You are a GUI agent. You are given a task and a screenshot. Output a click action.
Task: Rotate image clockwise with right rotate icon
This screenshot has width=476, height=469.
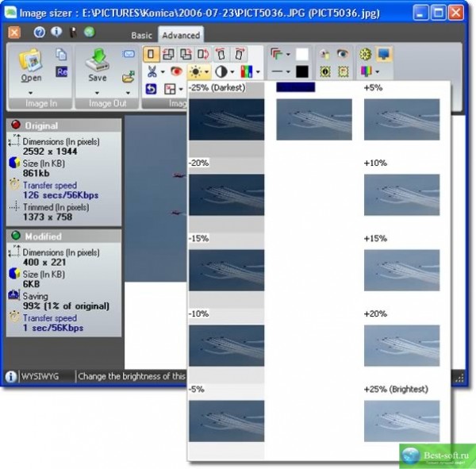pos(240,55)
